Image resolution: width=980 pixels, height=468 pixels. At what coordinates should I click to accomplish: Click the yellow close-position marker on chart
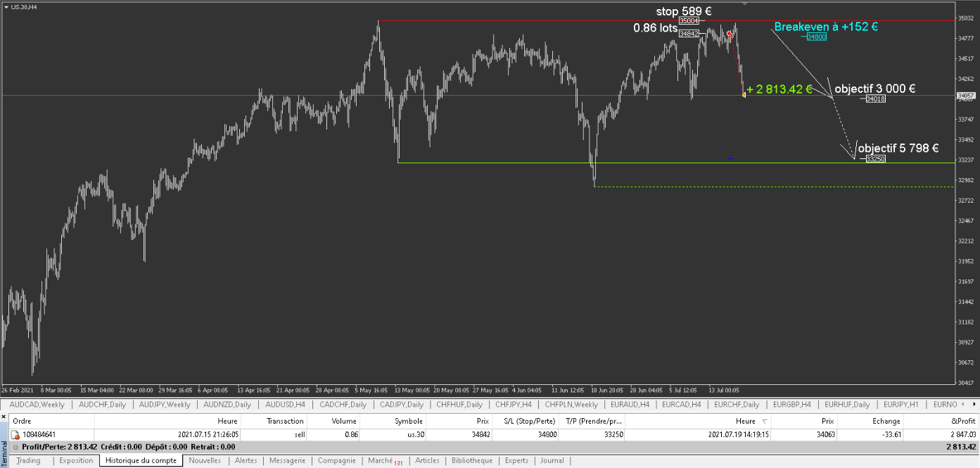pyautogui.click(x=744, y=94)
